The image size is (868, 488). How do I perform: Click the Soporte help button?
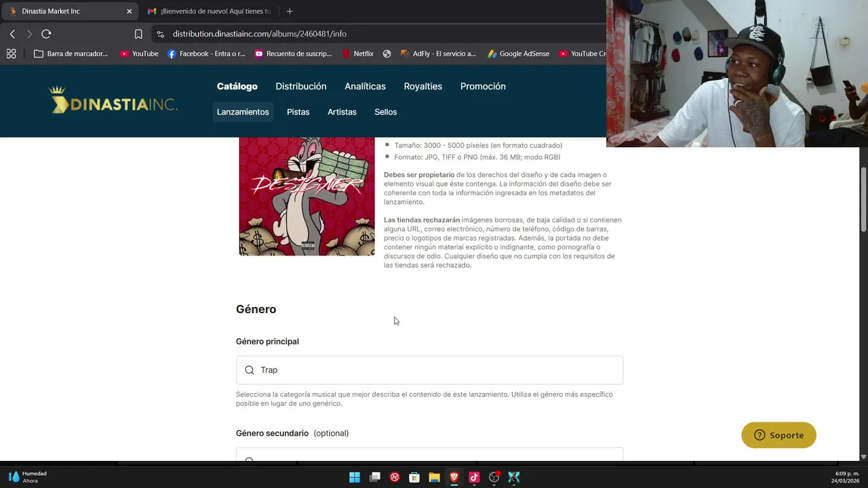click(778, 435)
